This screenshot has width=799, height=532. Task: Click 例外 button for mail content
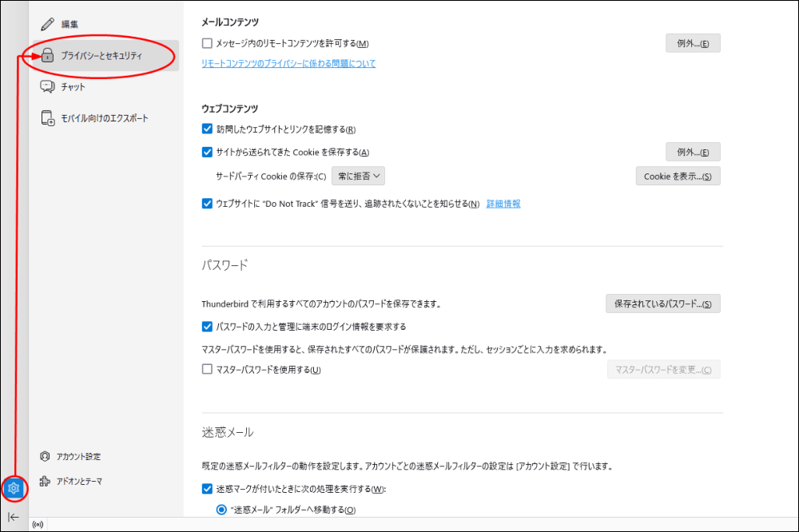(x=693, y=43)
